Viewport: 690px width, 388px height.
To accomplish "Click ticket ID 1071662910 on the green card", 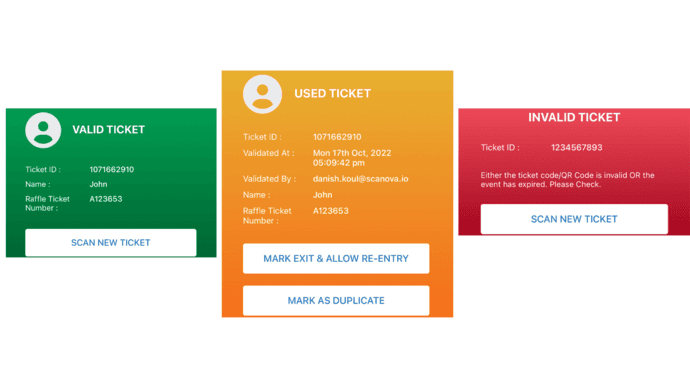I will click(112, 169).
